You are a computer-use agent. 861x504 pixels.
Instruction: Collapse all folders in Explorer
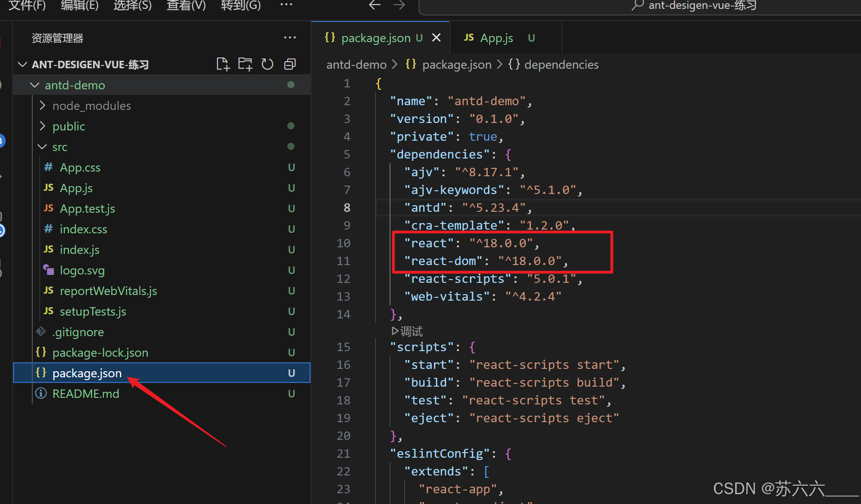[290, 64]
